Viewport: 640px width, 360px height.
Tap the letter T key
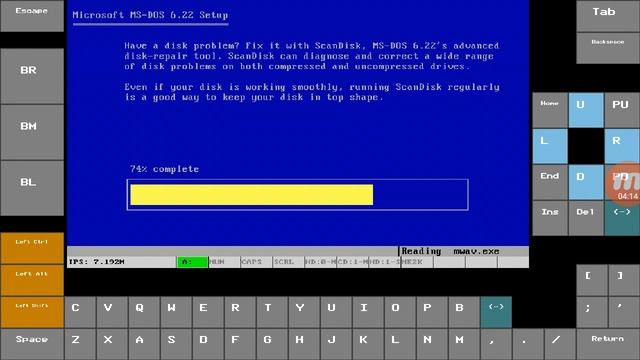(x=272, y=312)
